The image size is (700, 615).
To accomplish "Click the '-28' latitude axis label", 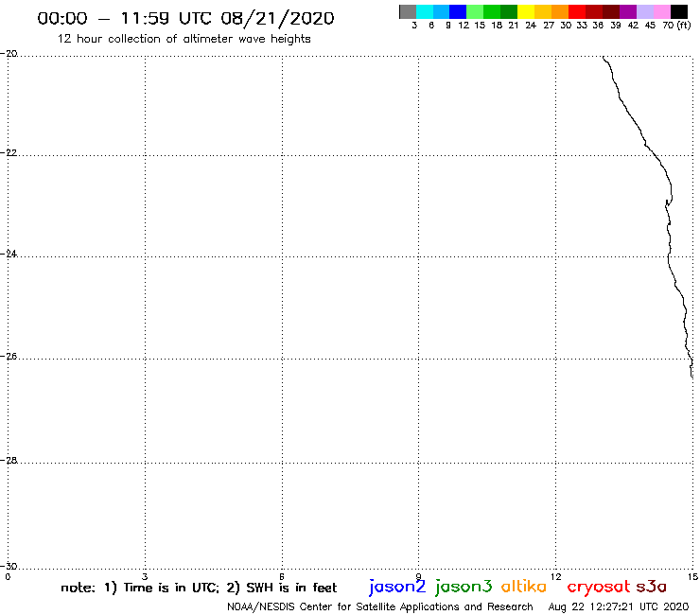I will pyautogui.click(x=9, y=460).
